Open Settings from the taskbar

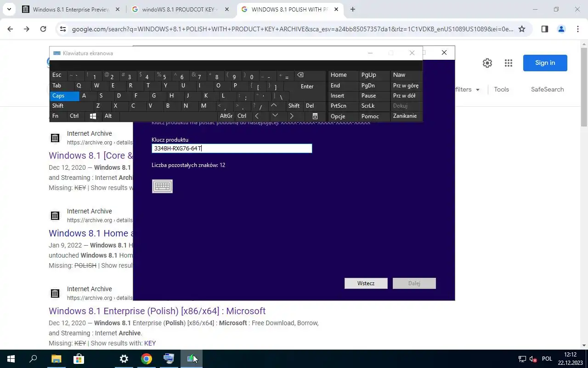(124, 359)
